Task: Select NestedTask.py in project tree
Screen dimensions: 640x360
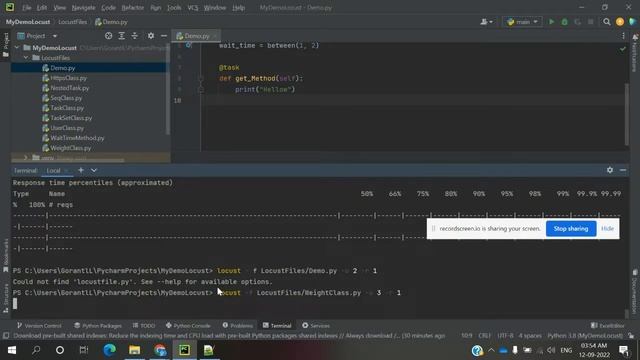Action: pyautogui.click(x=69, y=88)
